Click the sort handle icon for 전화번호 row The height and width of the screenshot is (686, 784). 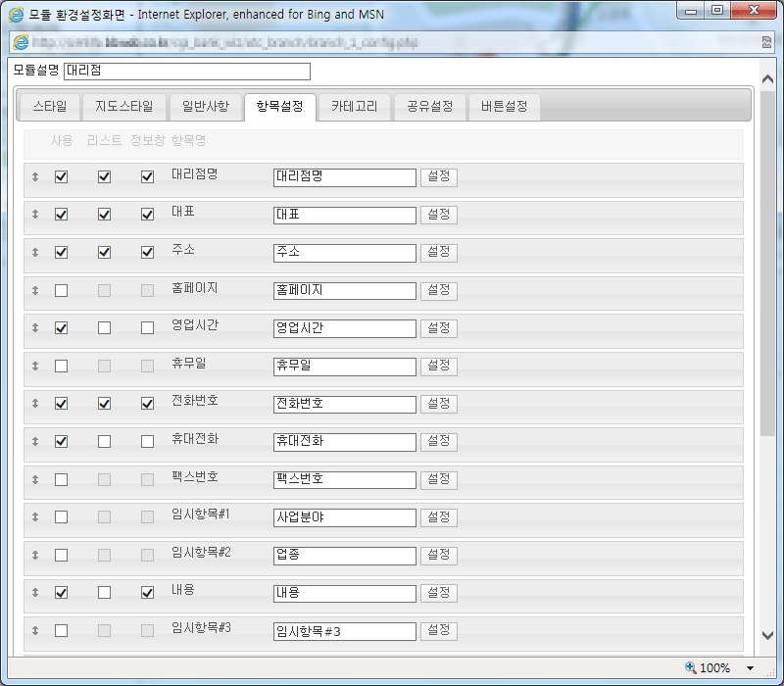(x=35, y=404)
